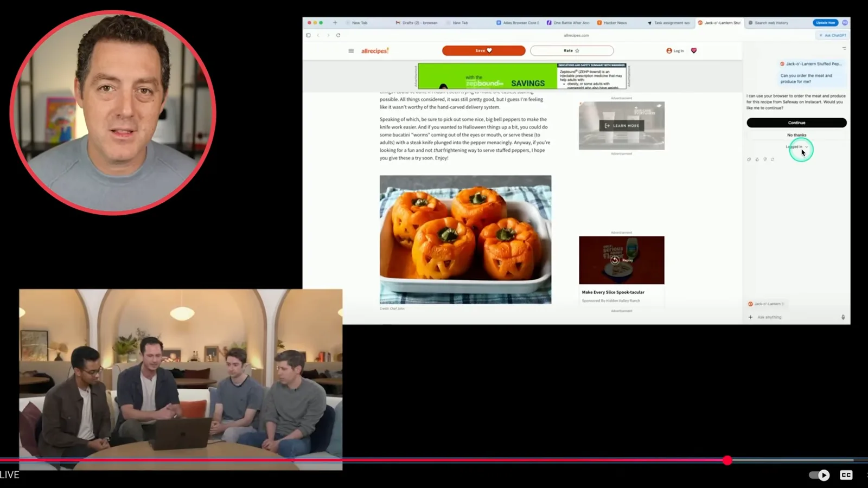Click the heart favorites icon beside Log In

(x=694, y=50)
